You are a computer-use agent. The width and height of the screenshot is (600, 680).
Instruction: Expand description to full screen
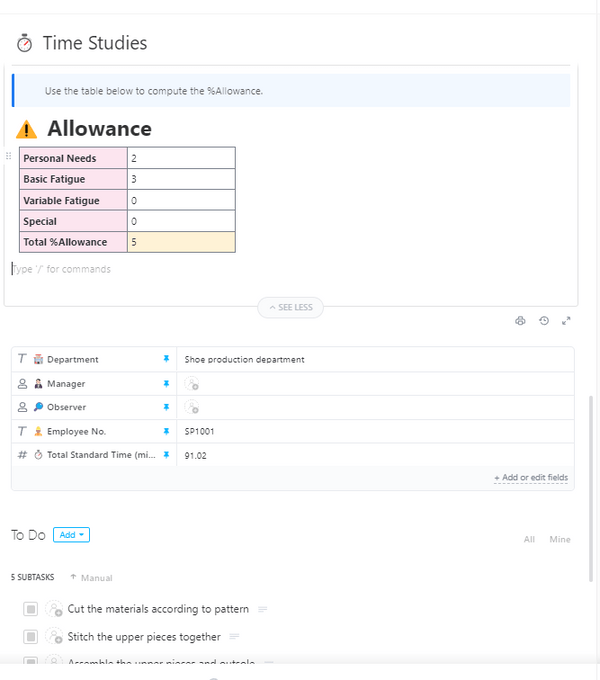click(x=566, y=321)
